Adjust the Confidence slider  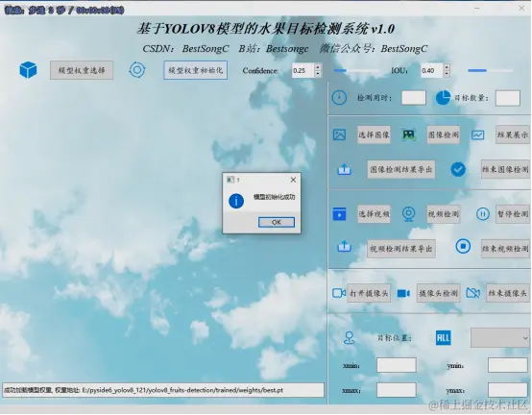tap(356, 70)
